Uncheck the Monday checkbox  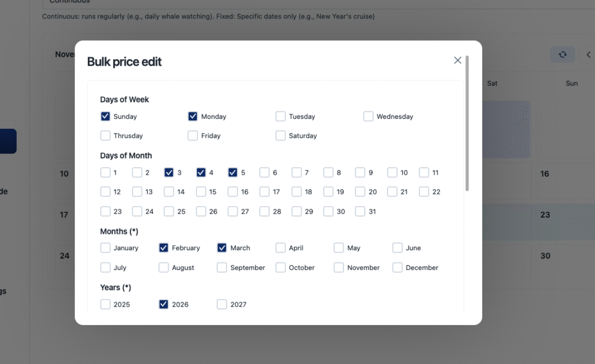(x=193, y=116)
